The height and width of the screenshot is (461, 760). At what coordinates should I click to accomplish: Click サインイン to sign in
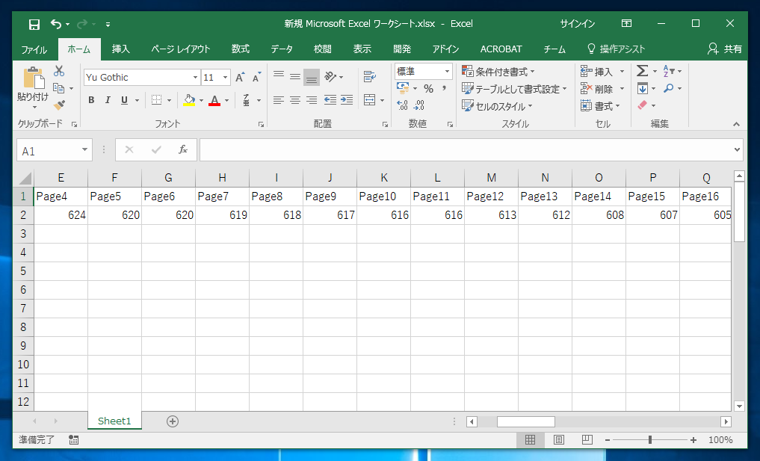[577, 24]
